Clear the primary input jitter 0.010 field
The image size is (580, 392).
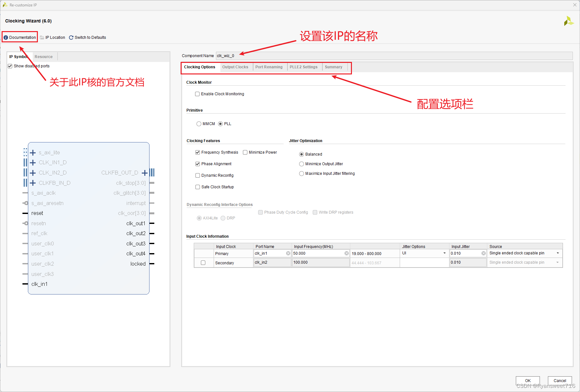[483, 253]
